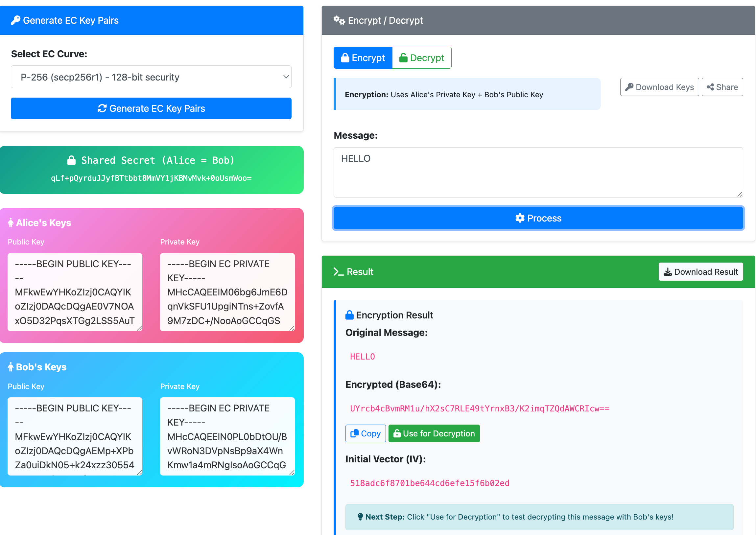
Task: Click the gears icon in Encrypt / Decrypt header
Action: coord(339,20)
